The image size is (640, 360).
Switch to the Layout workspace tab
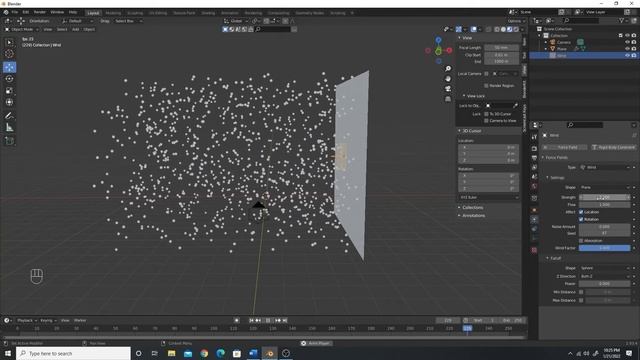point(93,13)
